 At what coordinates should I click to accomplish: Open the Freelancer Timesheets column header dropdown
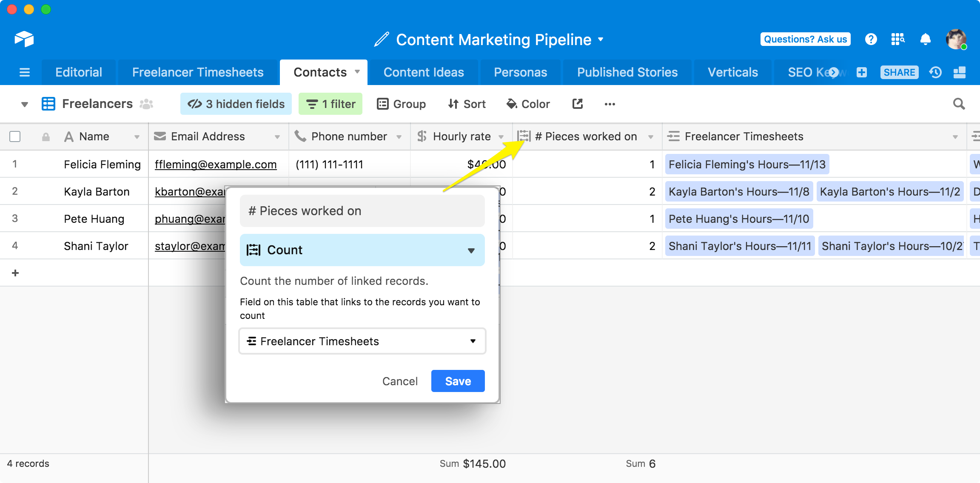coord(955,137)
